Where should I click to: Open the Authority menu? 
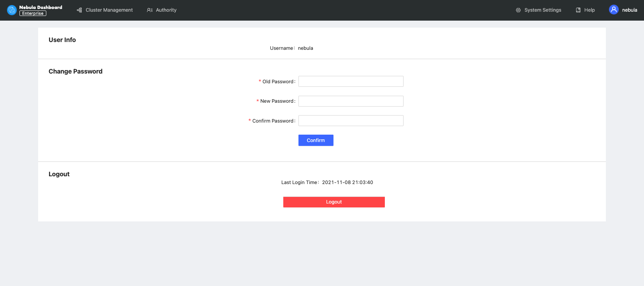pos(166,10)
